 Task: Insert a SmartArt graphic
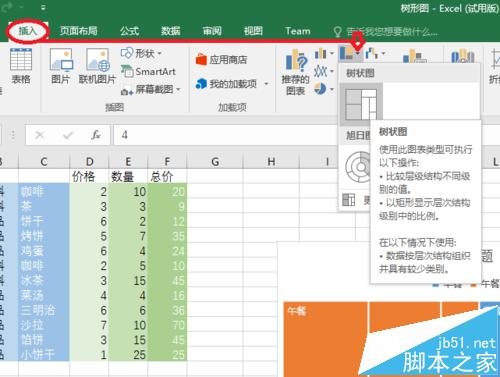click(x=148, y=71)
